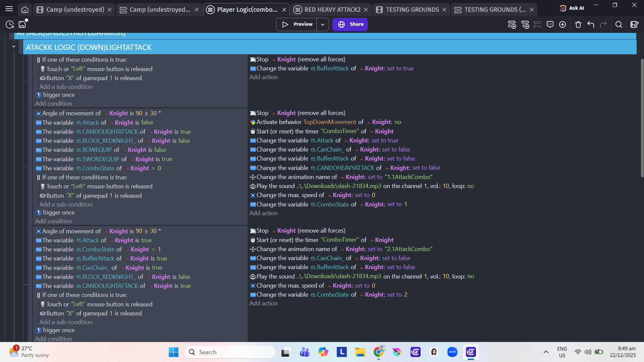Add a comment to events sheet
The height and width of the screenshot is (362, 644).
click(550, 24)
